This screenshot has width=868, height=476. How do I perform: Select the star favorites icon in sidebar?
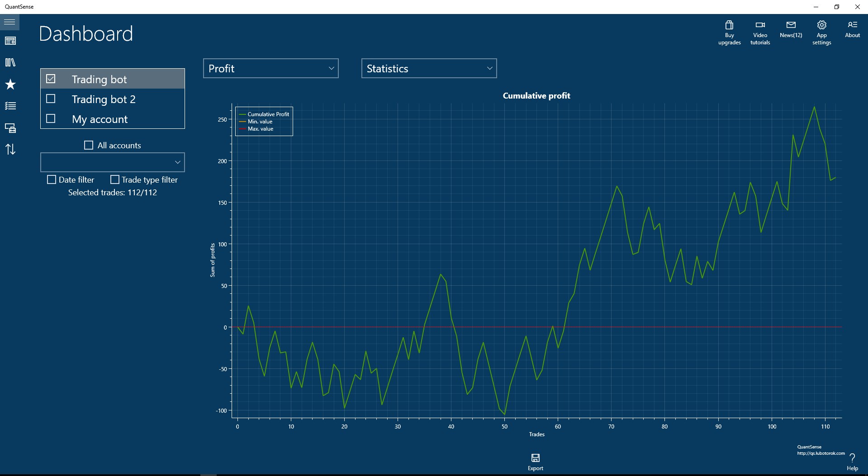click(x=10, y=85)
